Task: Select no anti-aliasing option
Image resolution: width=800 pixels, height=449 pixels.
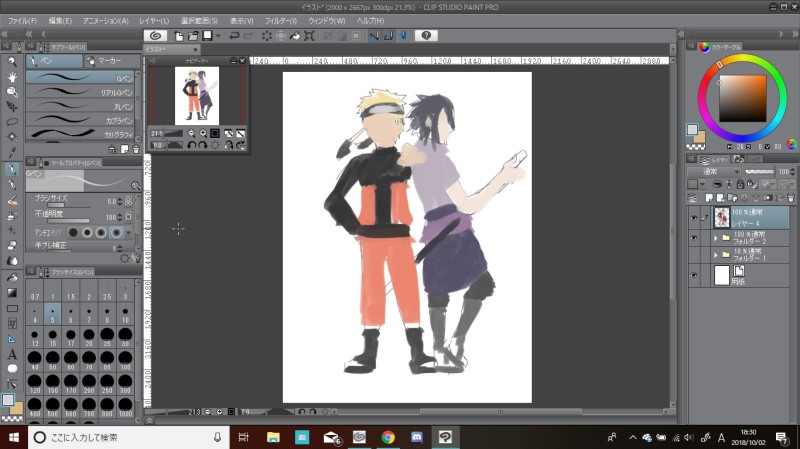Action: click(x=73, y=233)
